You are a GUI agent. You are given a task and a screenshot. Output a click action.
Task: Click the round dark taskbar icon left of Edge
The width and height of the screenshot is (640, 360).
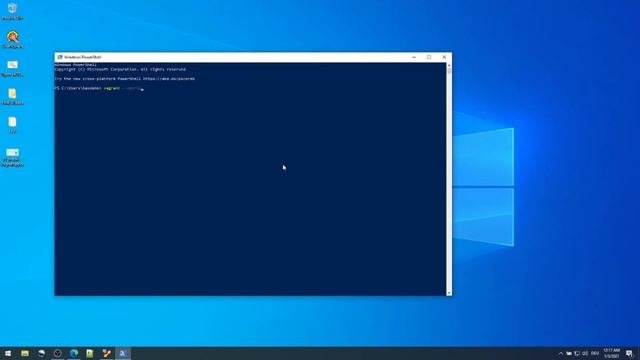(58, 353)
